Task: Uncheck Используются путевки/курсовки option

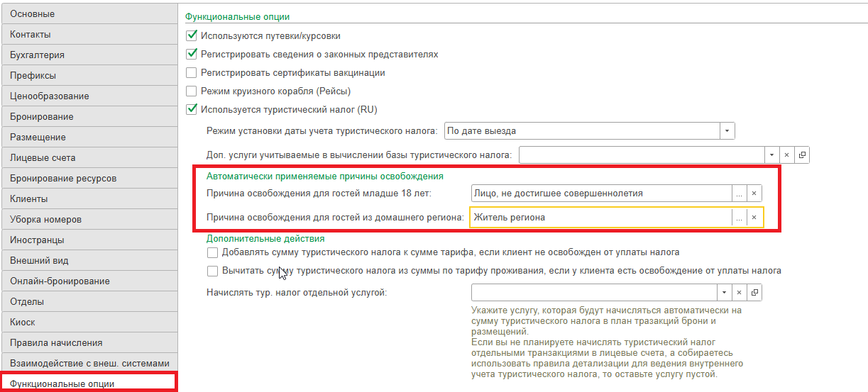Action: [x=191, y=35]
